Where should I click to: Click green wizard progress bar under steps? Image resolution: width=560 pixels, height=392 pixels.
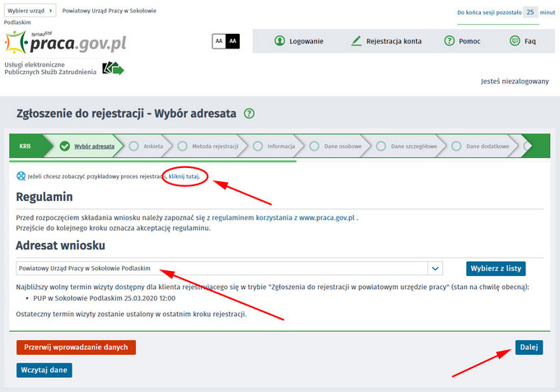pyautogui.click(x=153, y=161)
